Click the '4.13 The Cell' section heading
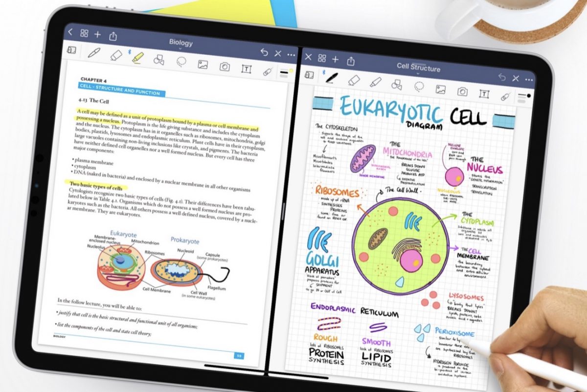Screen dimensions: 587x392 click(94, 100)
